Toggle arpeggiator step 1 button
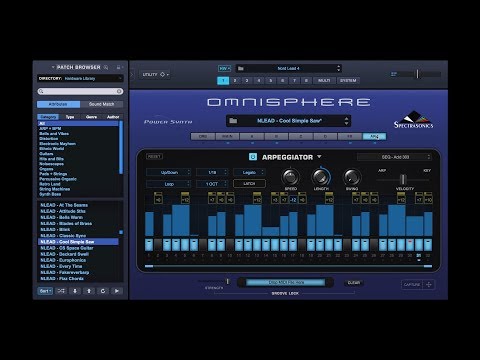 point(149,245)
